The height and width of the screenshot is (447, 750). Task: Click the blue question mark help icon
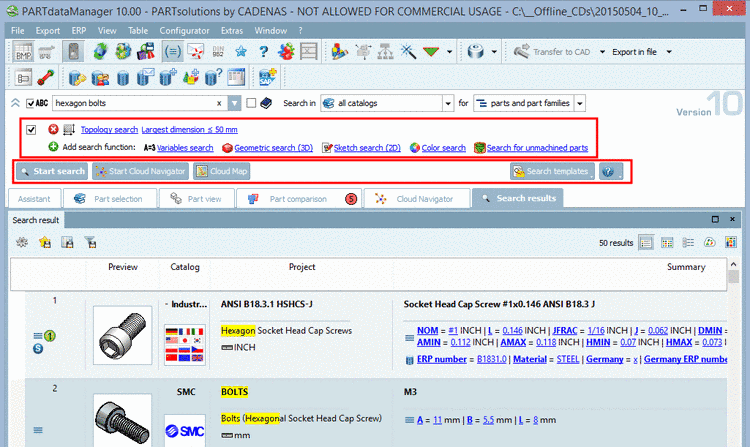point(263,51)
